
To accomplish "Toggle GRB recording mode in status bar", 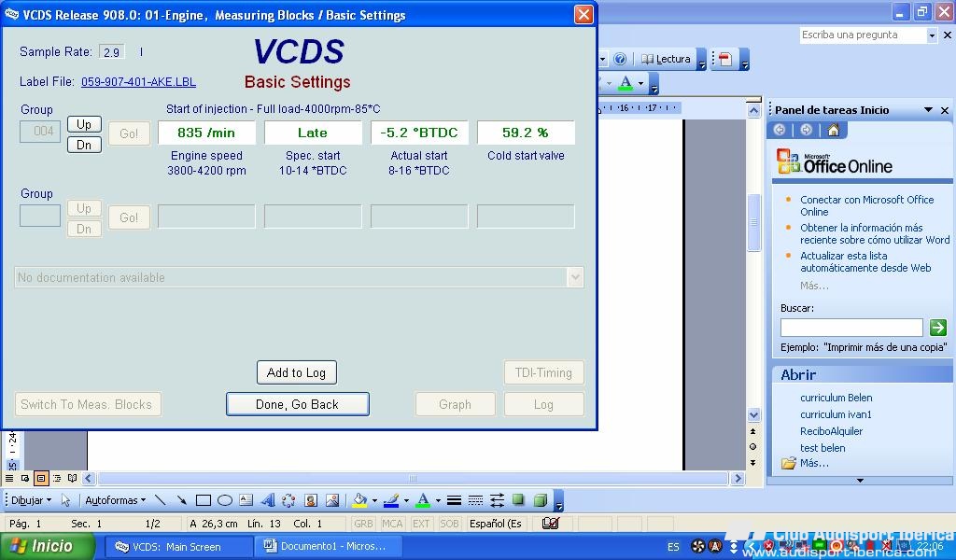I will 363,524.
